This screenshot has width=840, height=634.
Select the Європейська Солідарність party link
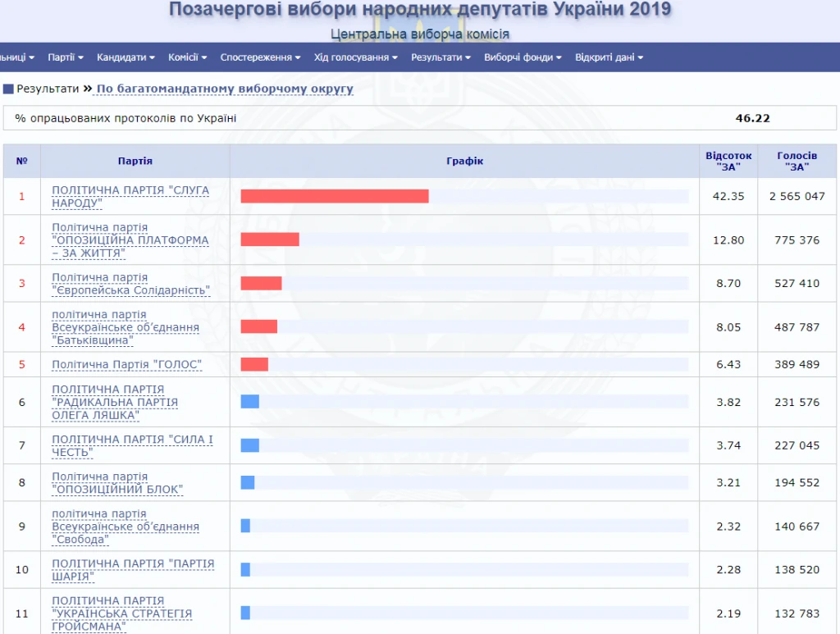[131, 284]
